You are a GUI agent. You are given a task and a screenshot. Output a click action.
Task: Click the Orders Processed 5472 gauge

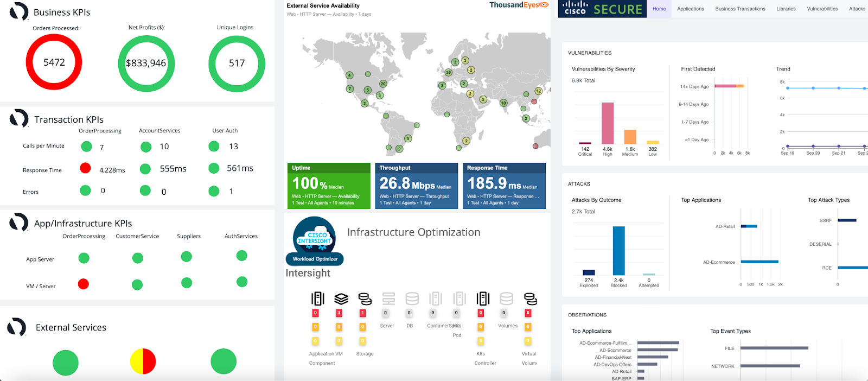[x=54, y=62]
